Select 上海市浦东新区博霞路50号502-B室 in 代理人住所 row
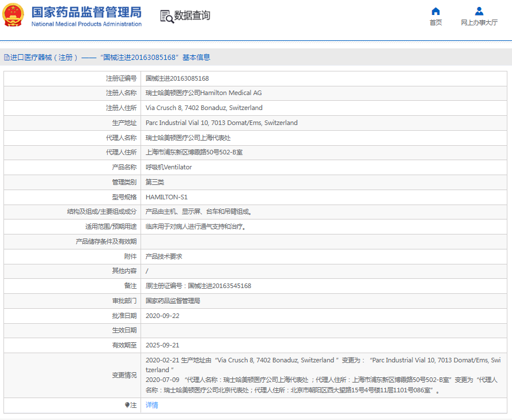Viewport: 512px width, 420px height. [194, 152]
